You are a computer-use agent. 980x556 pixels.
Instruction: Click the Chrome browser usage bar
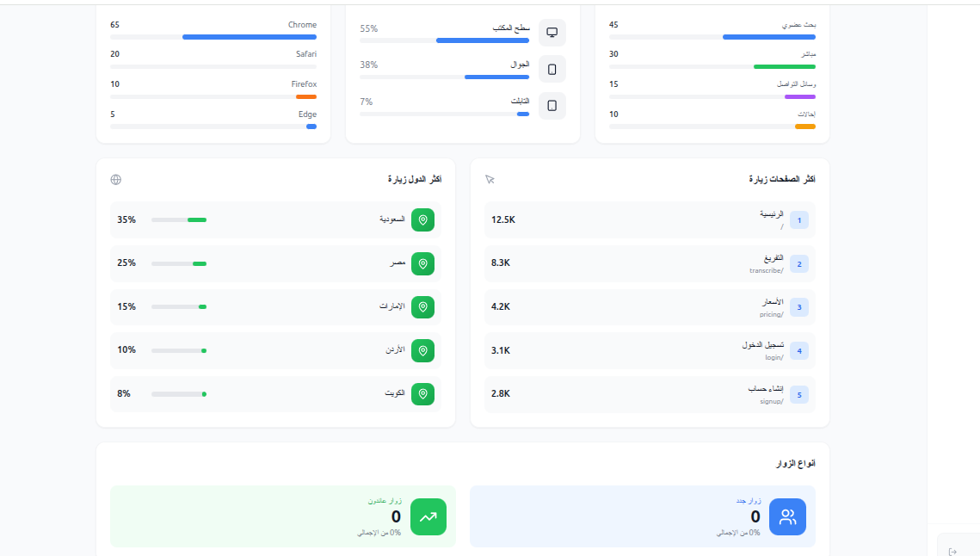249,37
